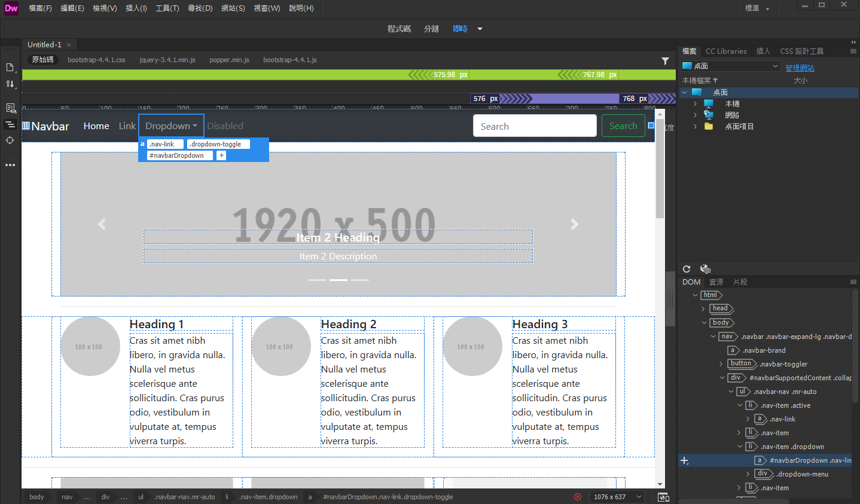This screenshot has height=504, width=860.
Task: Open the Site menu
Action: click(233, 8)
